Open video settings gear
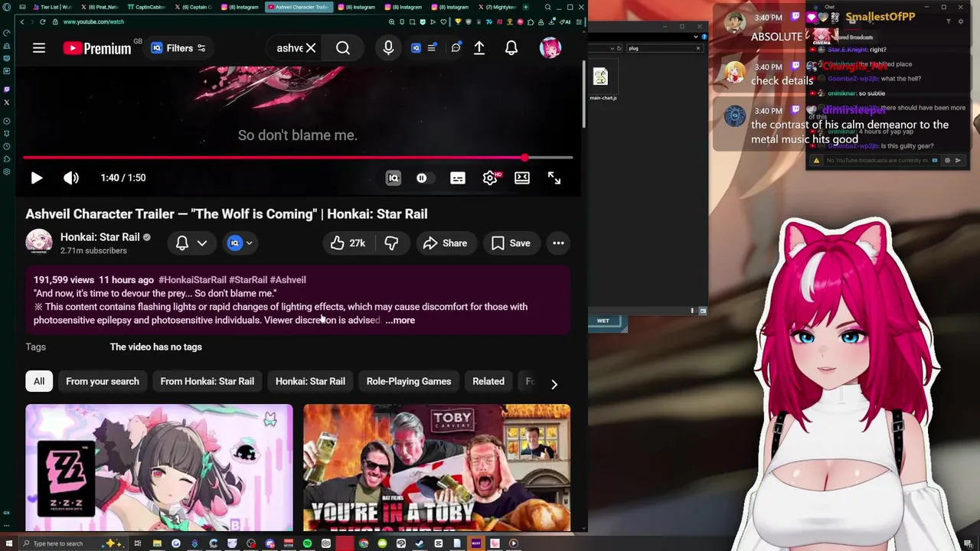Image resolution: width=980 pixels, height=551 pixels. coord(491,178)
